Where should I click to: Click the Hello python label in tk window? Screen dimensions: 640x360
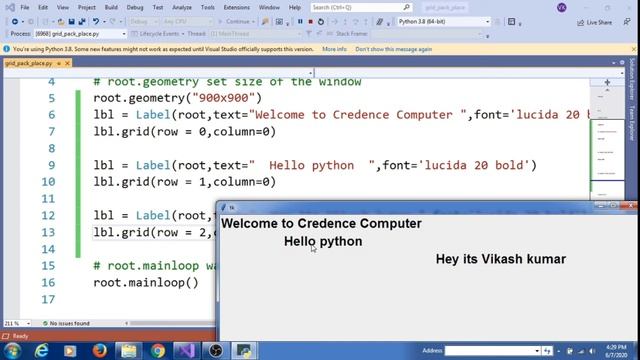coord(323,241)
